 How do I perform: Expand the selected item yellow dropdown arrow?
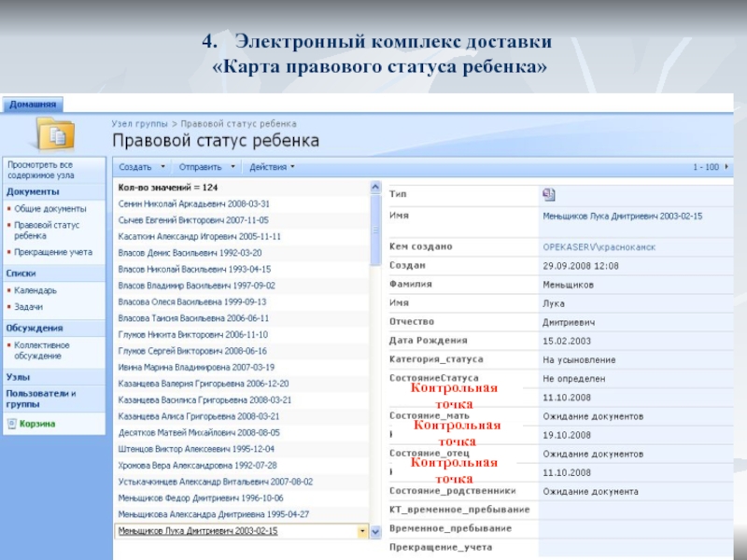coord(362,531)
